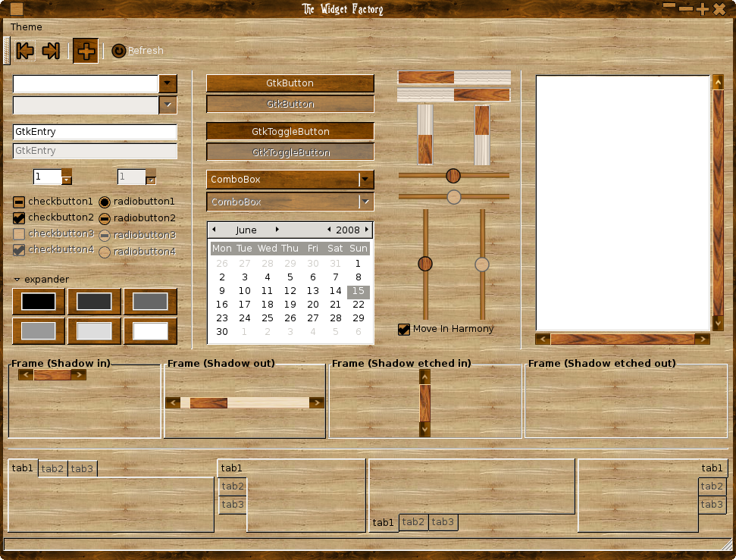Go to next month in calendar
Image resolution: width=736 pixels, height=560 pixels.
click(277, 230)
